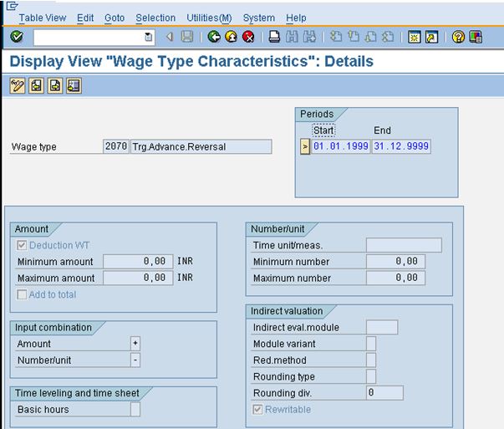Click the End date 31.12.9999 field
This screenshot has width=504, height=429.
coord(401,146)
